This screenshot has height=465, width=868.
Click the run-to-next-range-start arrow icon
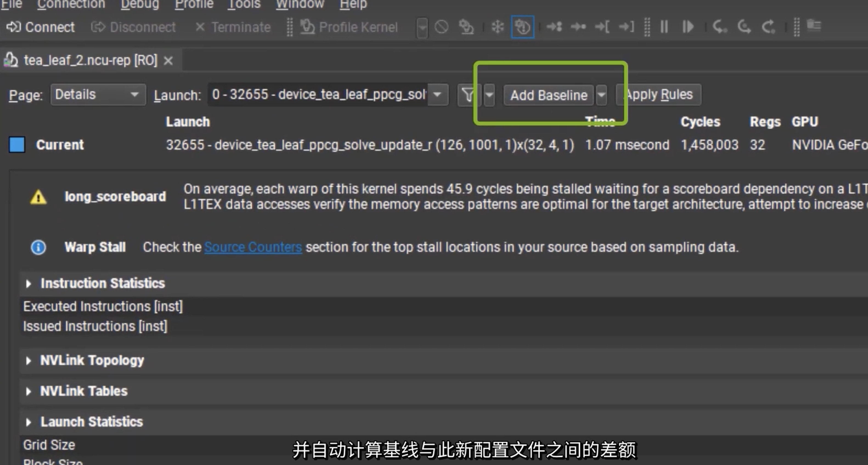[602, 27]
